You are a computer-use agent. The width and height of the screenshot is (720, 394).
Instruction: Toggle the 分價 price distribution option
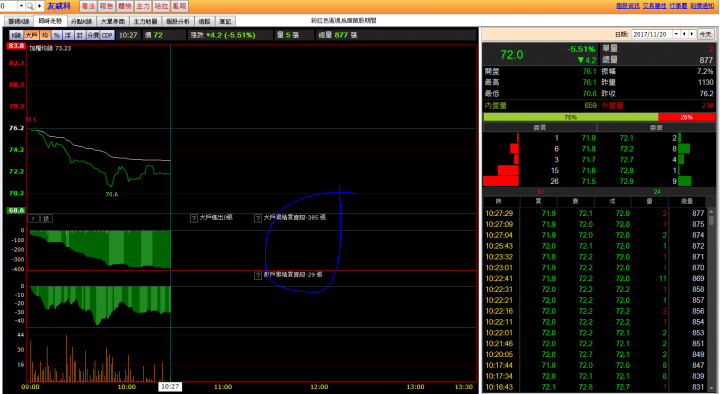[93, 35]
